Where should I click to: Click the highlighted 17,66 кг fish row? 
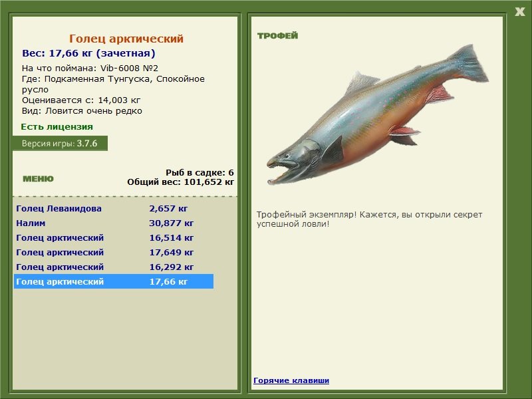point(113,282)
